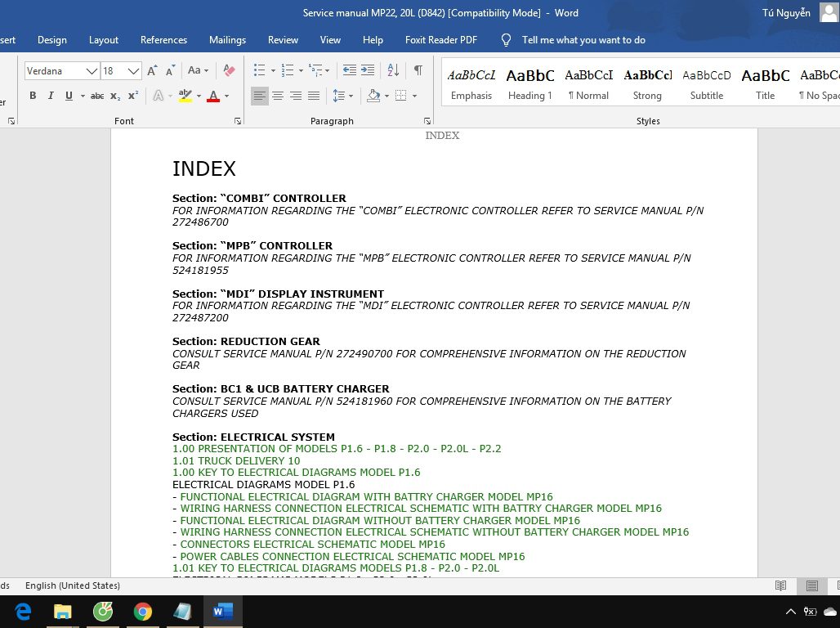Open Paragraph dialog launcher

coord(427,121)
